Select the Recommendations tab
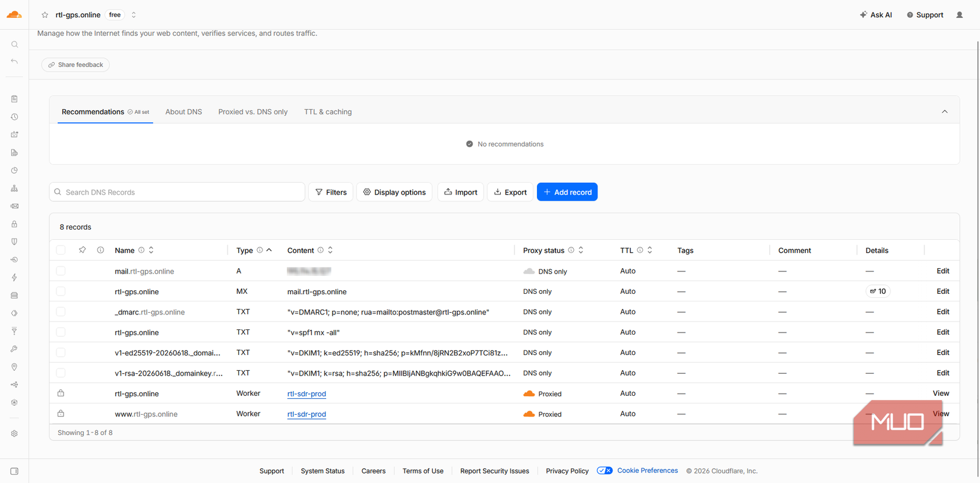 (105, 112)
